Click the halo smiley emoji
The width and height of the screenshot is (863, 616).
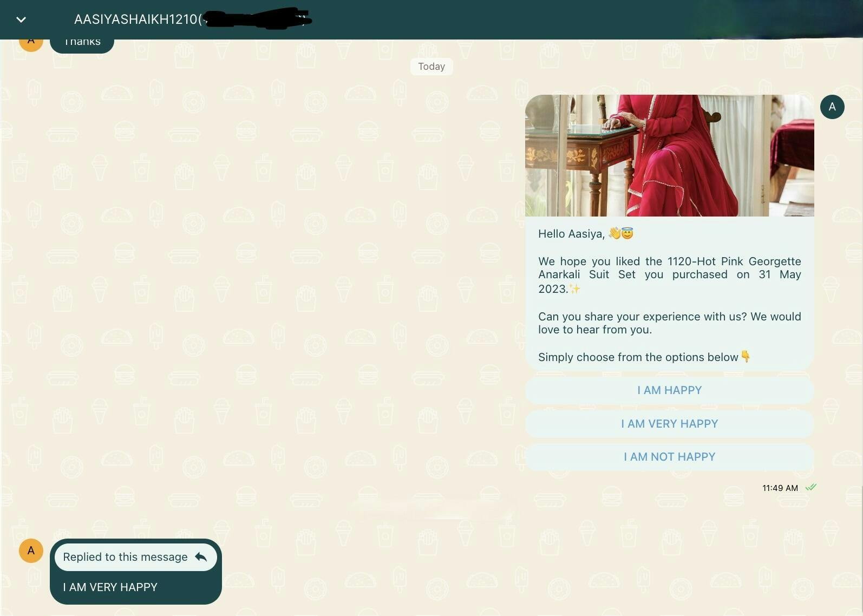(627, 233)
